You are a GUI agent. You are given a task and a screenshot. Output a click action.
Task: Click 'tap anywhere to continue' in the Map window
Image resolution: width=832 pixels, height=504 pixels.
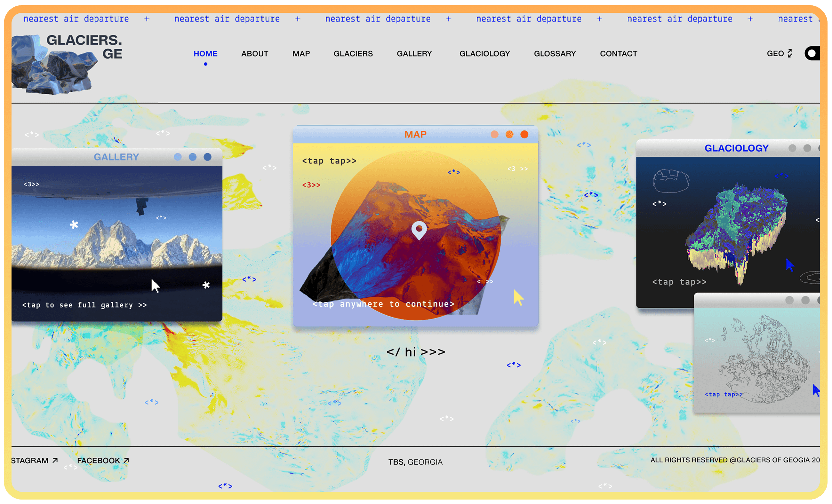(383, 304)
